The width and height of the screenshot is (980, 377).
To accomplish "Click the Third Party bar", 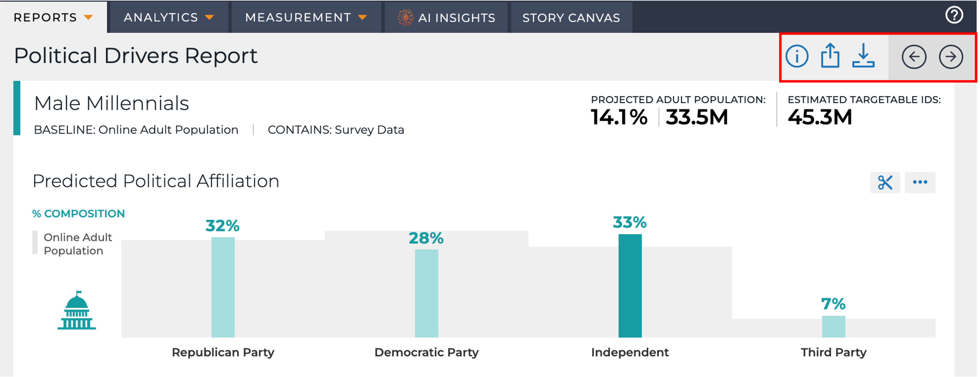I will pyautogui.click(x=833, y=327).
